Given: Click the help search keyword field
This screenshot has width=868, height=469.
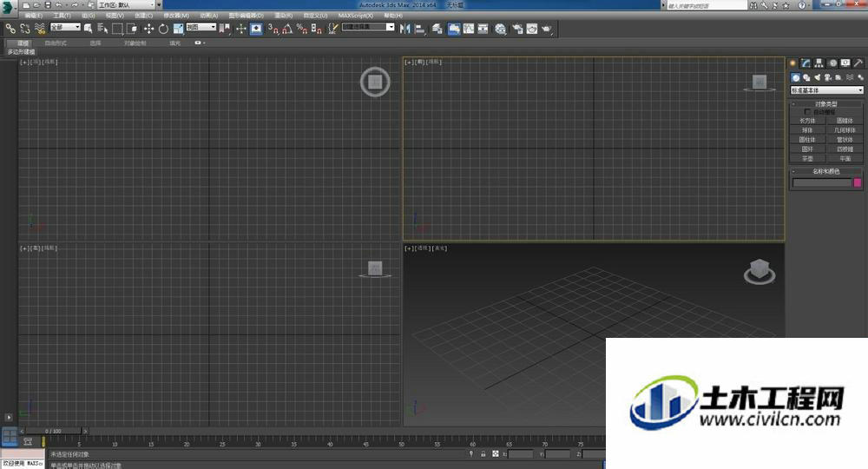Looking at the screenshot, I should tap(707, 5).
